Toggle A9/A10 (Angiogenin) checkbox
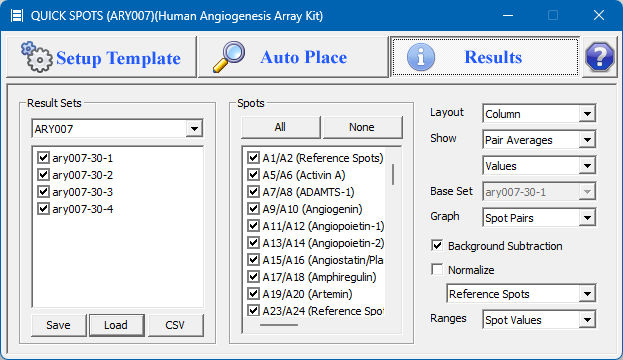Viewport: 623px width, 360px height. 253,209
